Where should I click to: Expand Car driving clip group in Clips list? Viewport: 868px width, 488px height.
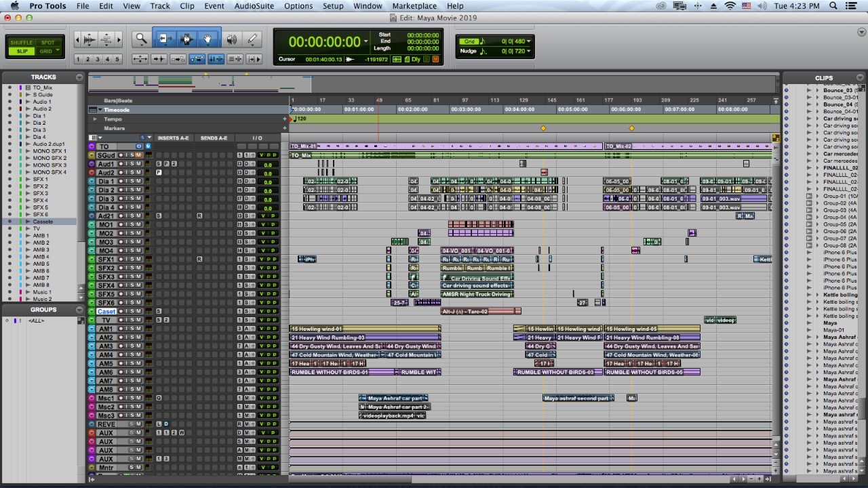point(817,119)
